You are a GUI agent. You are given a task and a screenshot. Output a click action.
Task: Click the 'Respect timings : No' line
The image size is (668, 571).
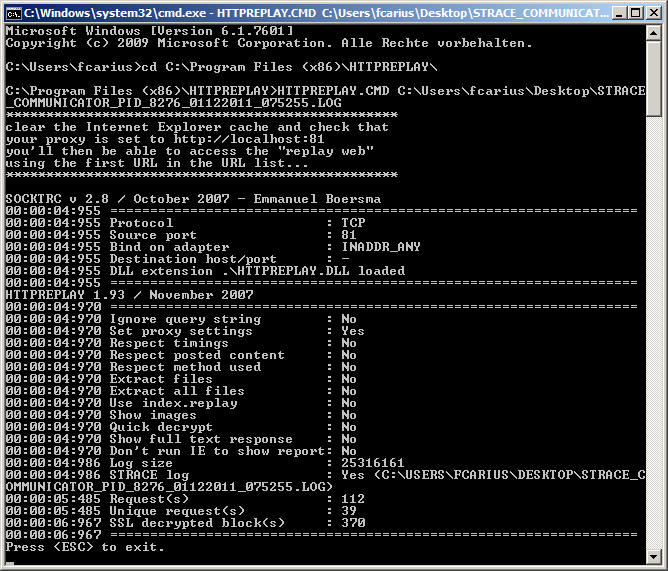click(x=181, y=343)
